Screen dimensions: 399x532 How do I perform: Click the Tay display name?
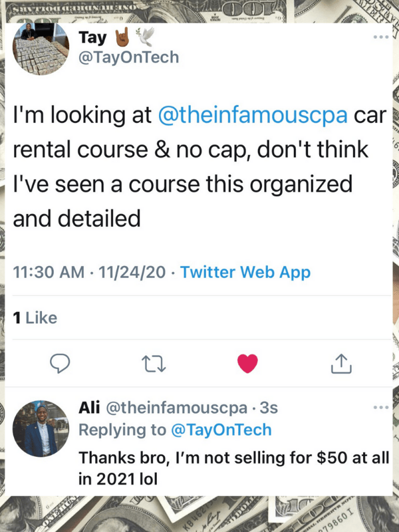92,37
